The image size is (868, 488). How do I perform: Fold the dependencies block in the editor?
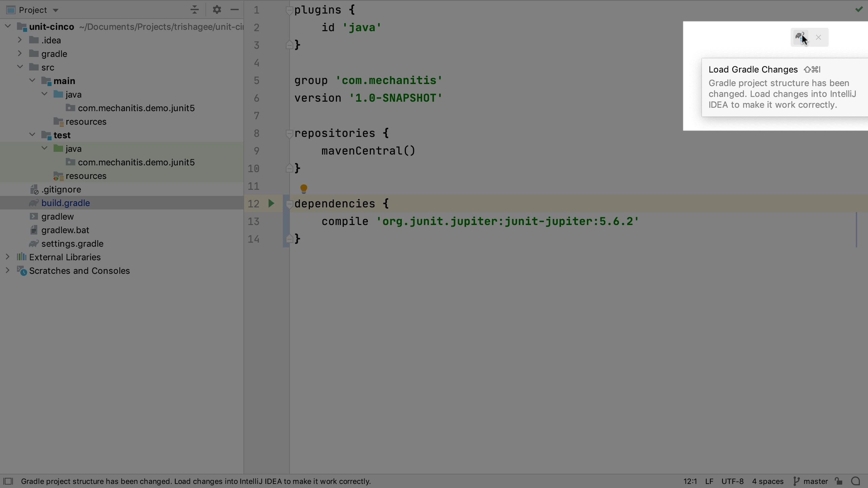pos(289,204)
